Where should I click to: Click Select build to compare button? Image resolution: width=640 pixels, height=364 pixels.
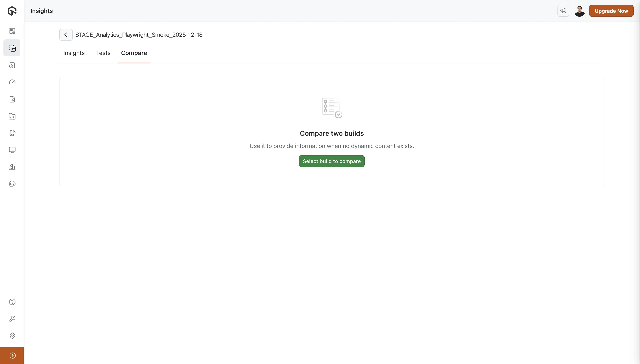pyautogui.click(x=332, y=161)
